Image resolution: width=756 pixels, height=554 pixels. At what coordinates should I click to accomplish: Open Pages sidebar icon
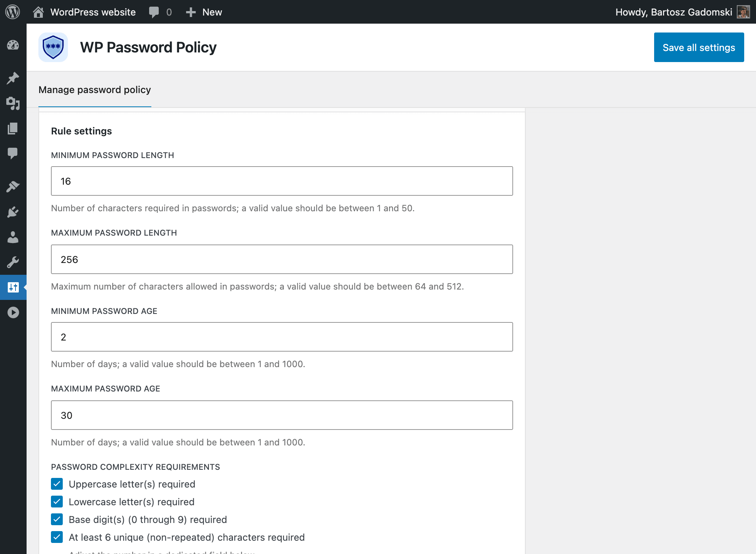pos(13,129)
